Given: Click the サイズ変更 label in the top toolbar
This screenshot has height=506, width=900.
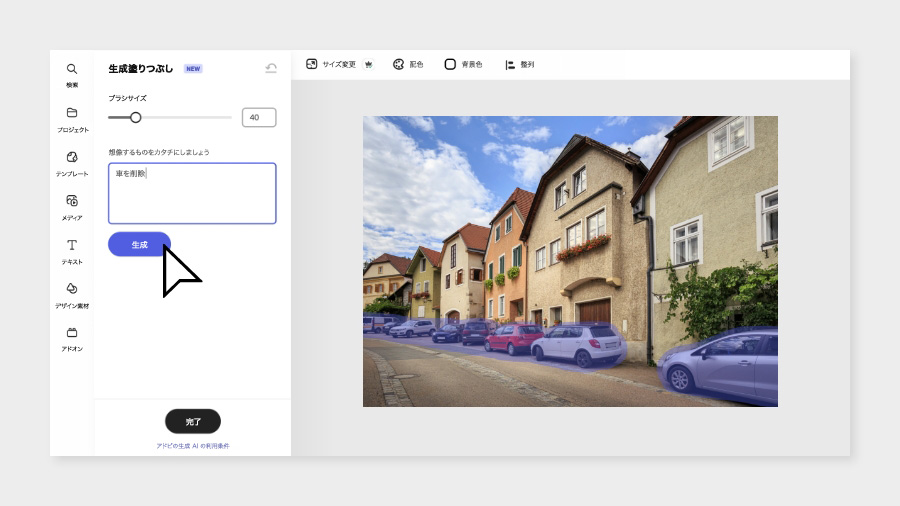Looking at the screenshot, I should coord(339,65).
